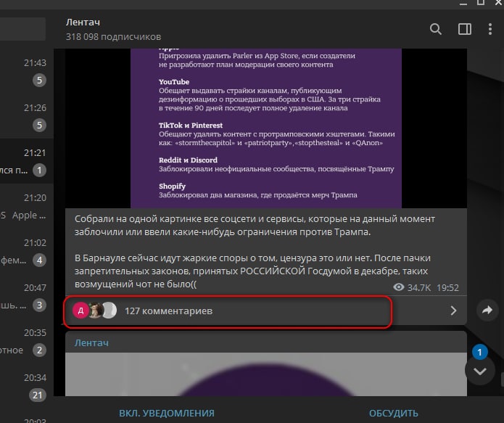Screen dimensions: 504x423
Task: Click the sidebar search field
Action: [x=22, y=29]
